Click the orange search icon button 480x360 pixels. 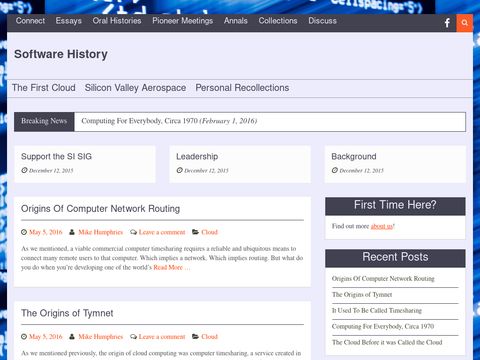(x=464, y=23)
